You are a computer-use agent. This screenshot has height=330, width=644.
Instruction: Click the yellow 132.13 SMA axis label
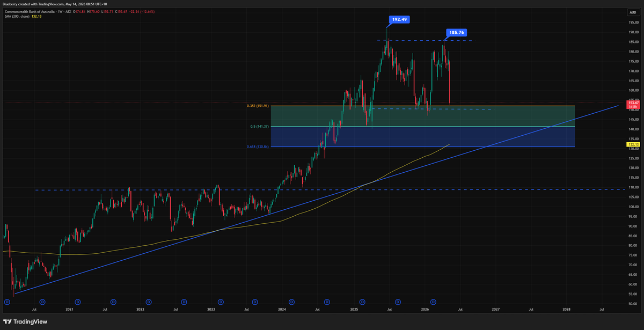pyautogui.click(x=632, y=145)
